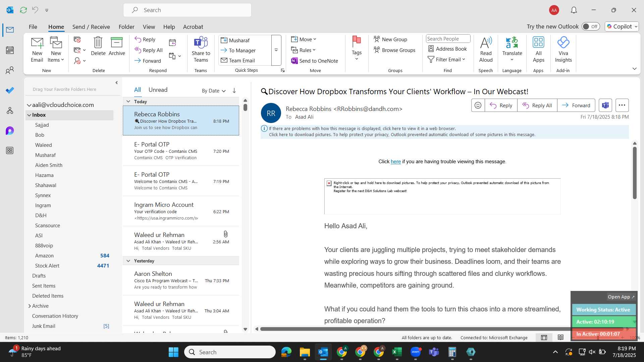
Task: Open New Items dropdown
Action: coord(56,50)
